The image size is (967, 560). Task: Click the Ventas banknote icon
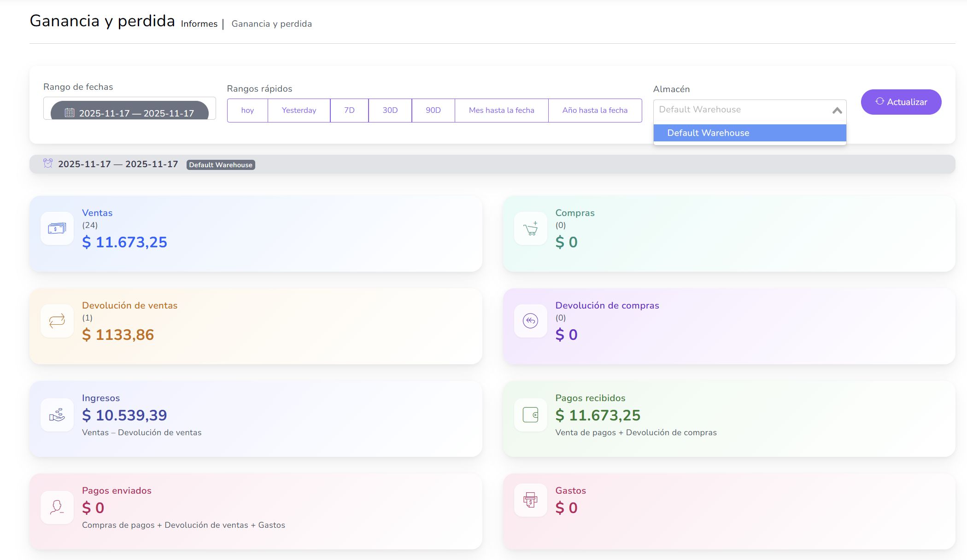pos(57,228)
